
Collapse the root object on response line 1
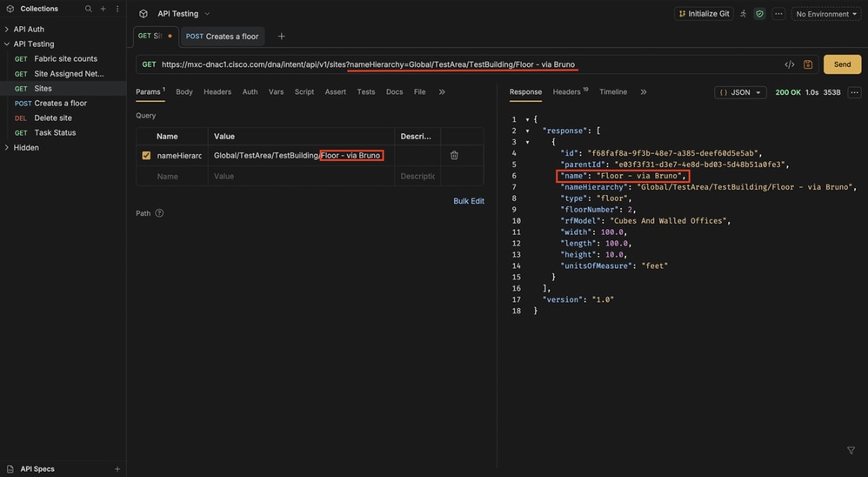pyautogui.click(x=528, y=119)
